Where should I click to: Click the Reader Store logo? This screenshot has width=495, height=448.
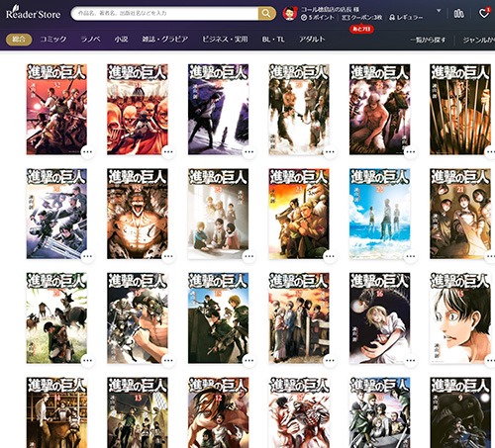(33, 13)
